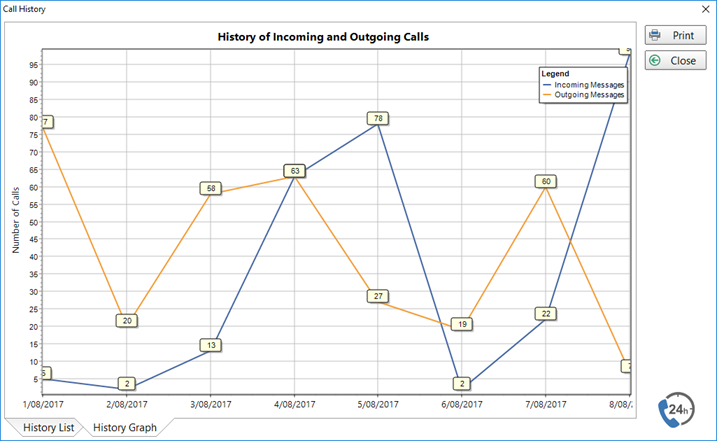
Task: Click the chart title History of Incoming and Outgoing Calls
Action: click(x=323, y=37)
